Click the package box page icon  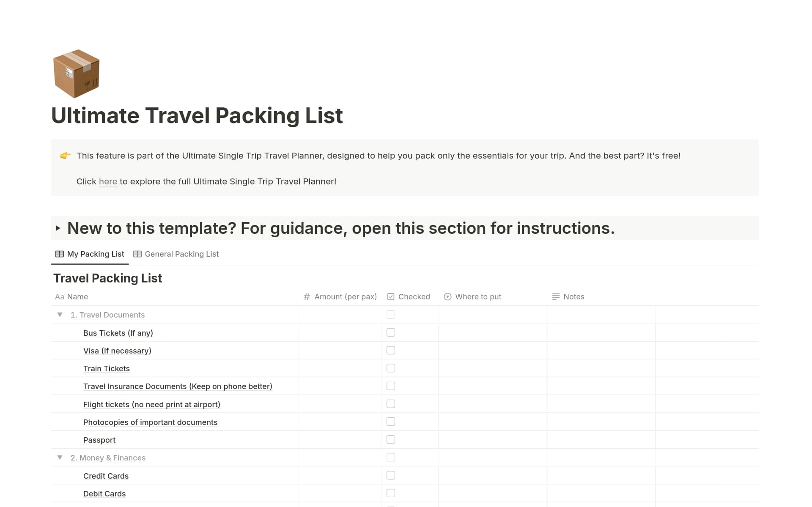pyautogui.click(x=76, y=73)
